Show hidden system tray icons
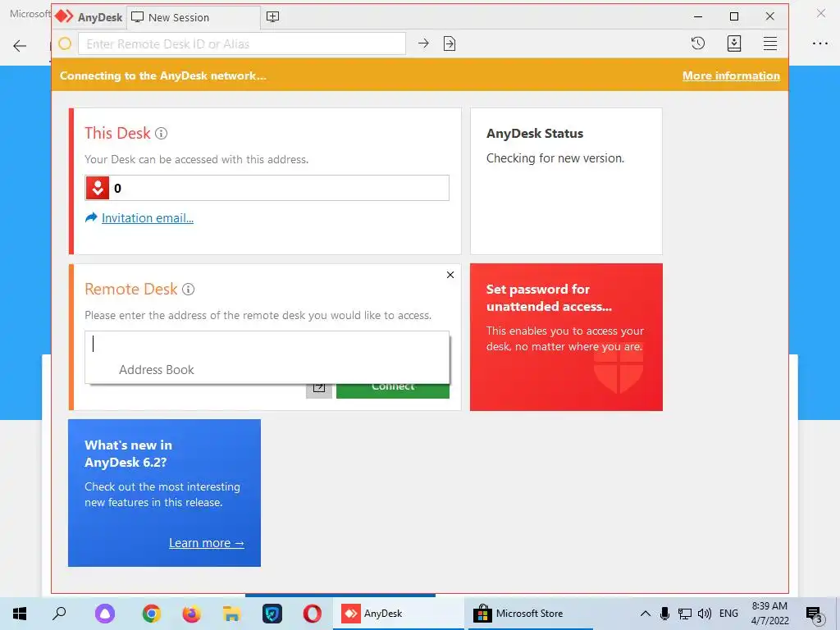840x630 pixels. [x=646, y=614]
